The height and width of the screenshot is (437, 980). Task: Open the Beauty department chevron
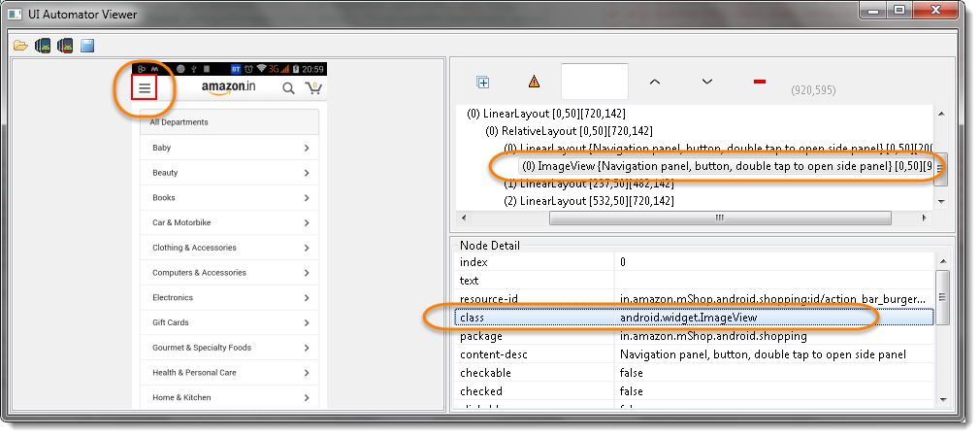(x=307, y=173)
